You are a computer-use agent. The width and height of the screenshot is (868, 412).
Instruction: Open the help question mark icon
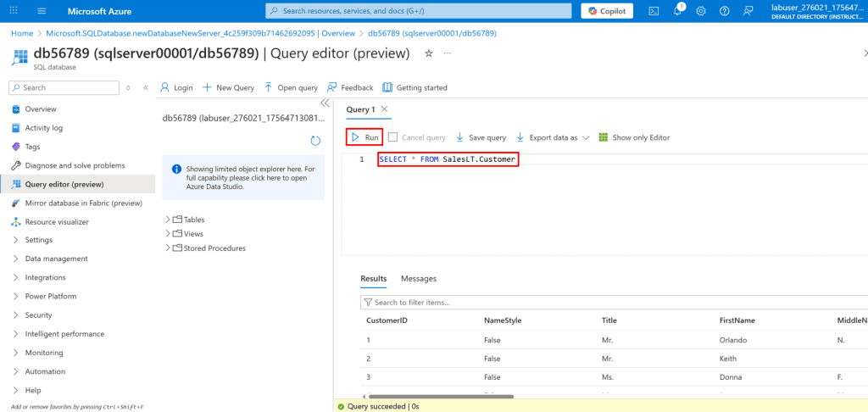click(x=725, y=10)
